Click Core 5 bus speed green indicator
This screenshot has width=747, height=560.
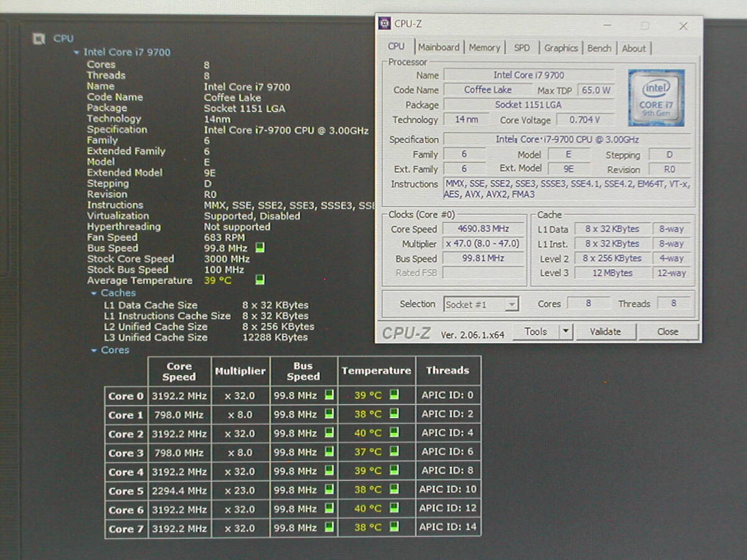[329, 490]
